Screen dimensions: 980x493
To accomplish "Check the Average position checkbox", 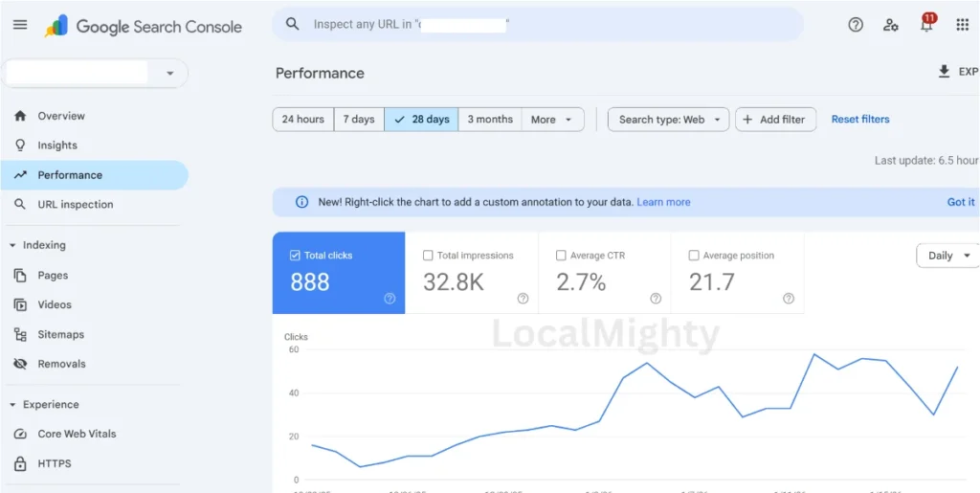I will [x=694, y=255].
